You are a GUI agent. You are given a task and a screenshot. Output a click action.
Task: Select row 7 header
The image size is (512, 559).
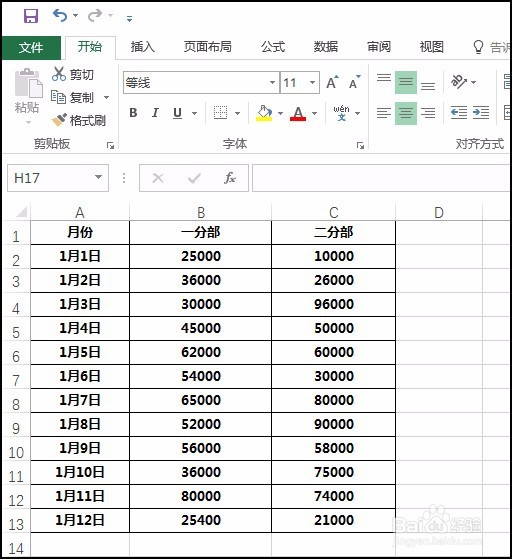(x=16, y=378)
